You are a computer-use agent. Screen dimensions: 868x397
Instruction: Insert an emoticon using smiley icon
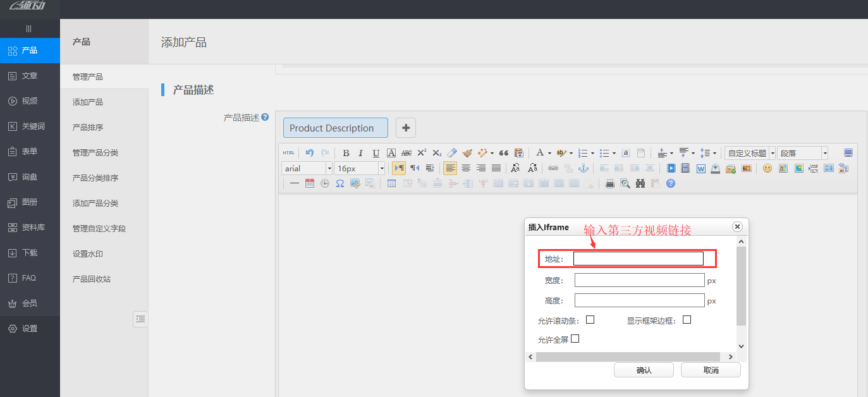pos(767,168)
